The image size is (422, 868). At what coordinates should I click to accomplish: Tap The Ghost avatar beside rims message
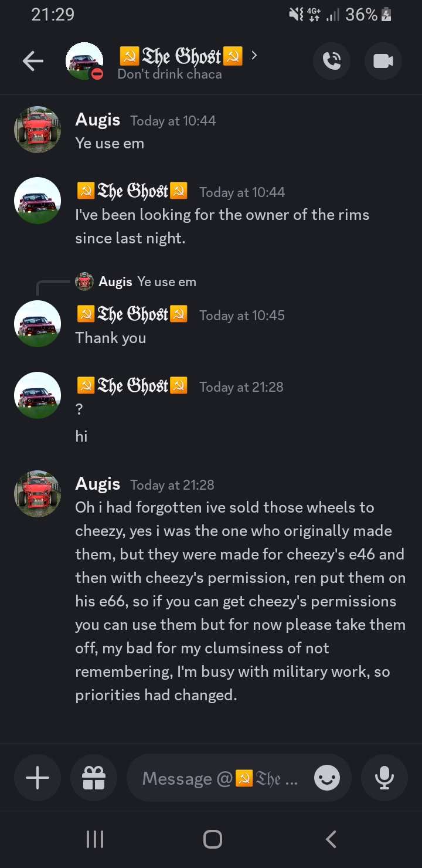click(38, 201)
